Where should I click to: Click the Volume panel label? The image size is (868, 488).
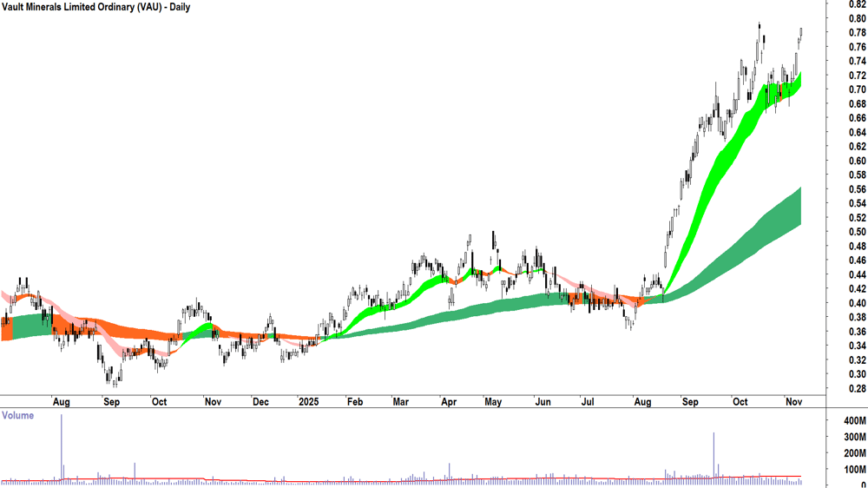point(17,415)
